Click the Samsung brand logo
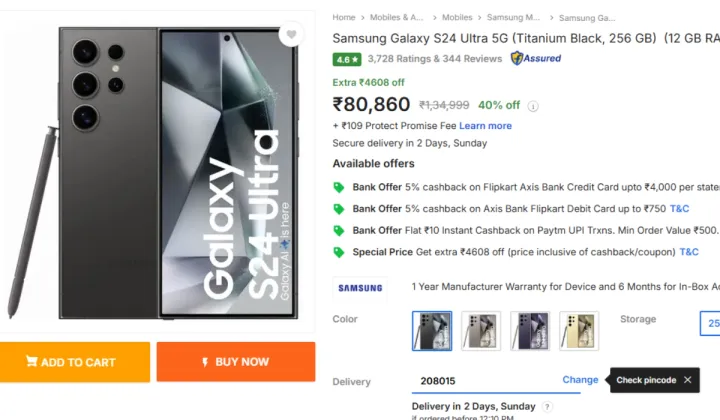720x420 pixels. (360, 288)
